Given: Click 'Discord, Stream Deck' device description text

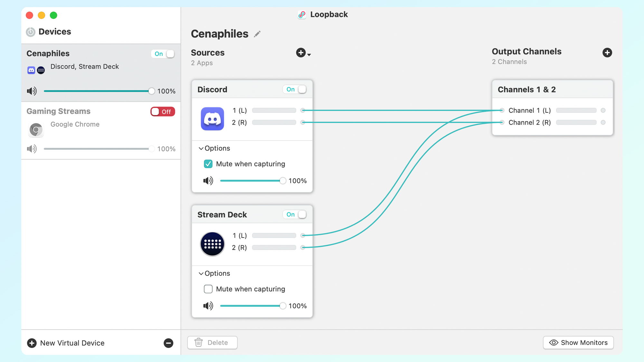Looking at the screenshot, I should point(85,67).
